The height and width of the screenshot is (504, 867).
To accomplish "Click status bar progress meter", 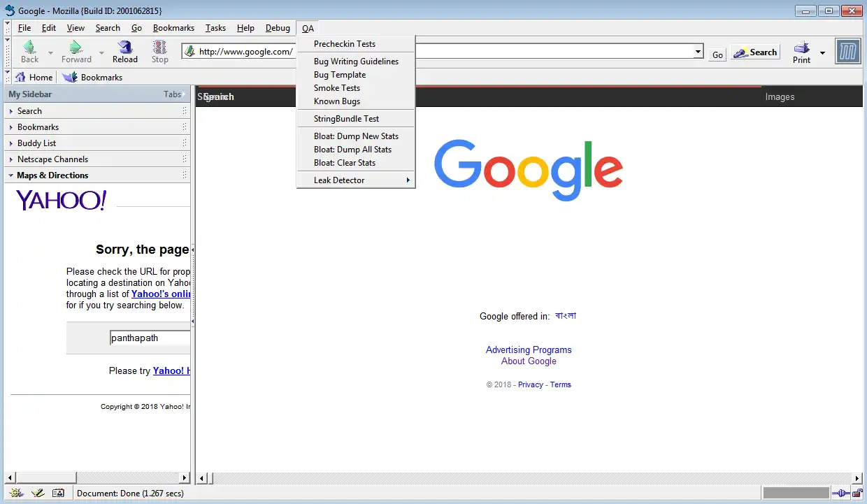I will coord(796,494).
